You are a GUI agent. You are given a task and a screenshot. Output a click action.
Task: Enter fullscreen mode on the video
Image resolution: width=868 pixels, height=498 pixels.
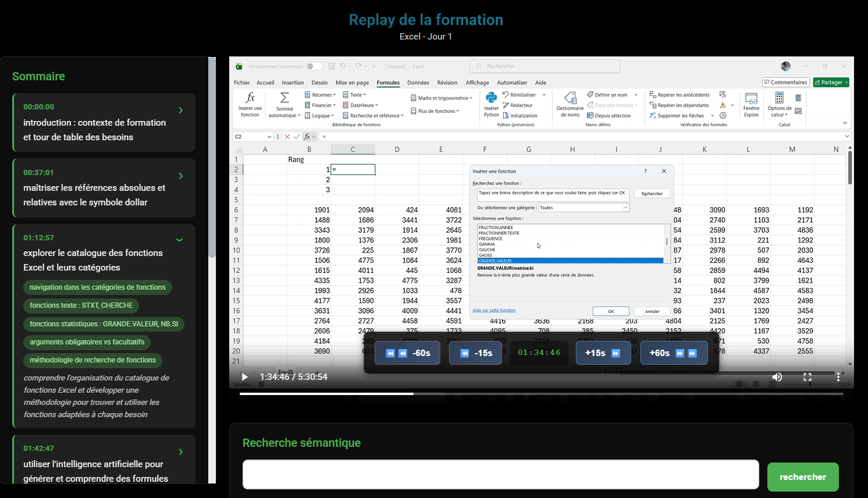(807, 377)
